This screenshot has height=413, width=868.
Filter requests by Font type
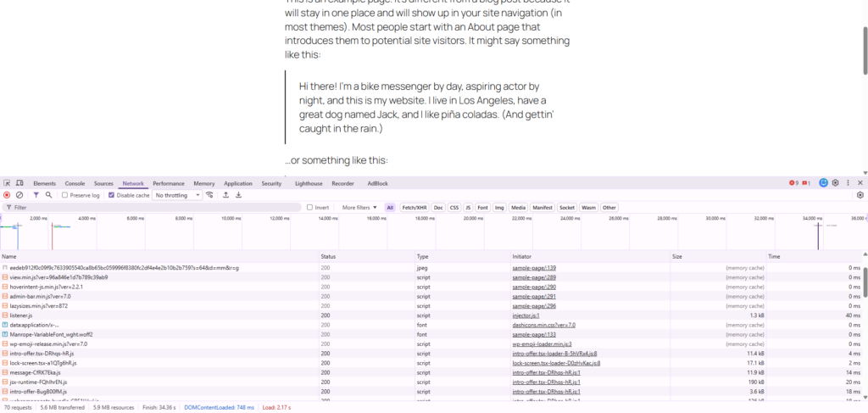click(x=482, y=208)
